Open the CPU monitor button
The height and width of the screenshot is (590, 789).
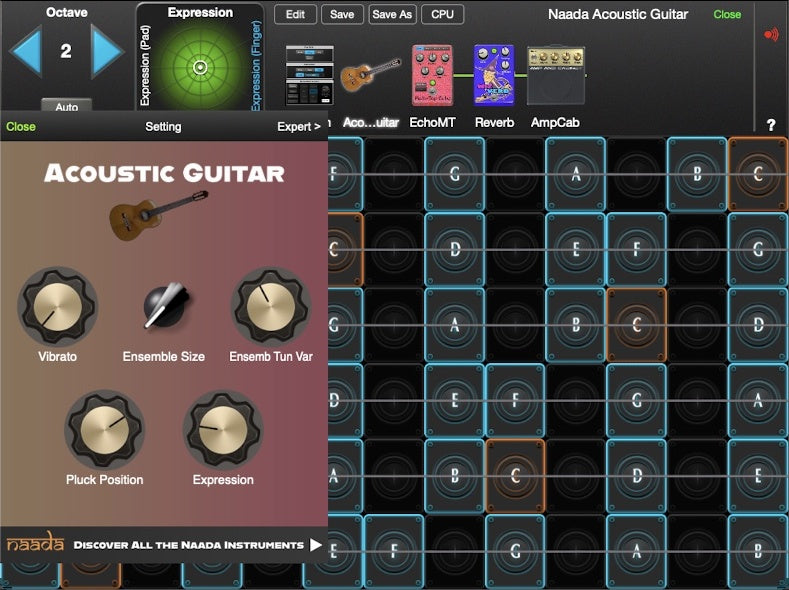click(x=442, y=15)
